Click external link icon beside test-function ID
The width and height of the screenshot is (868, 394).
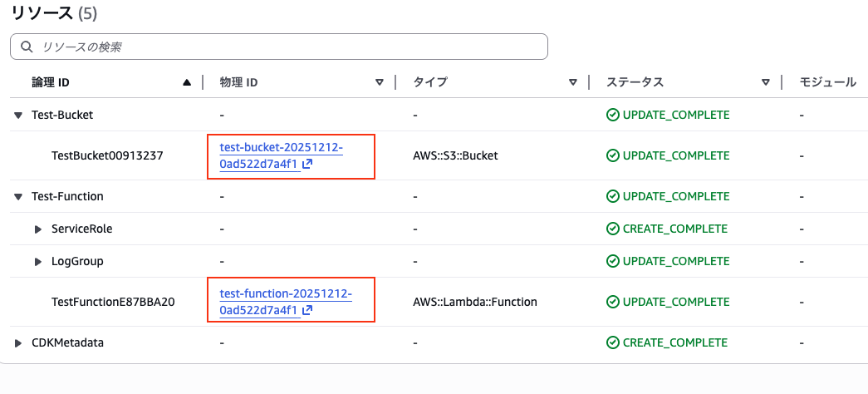307,310
